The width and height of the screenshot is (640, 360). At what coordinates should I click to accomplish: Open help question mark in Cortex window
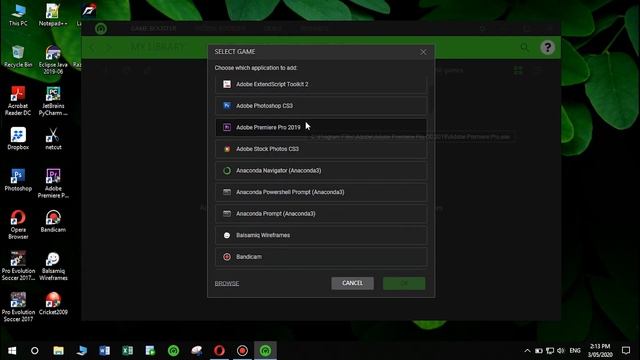click(x=547, y=47)
